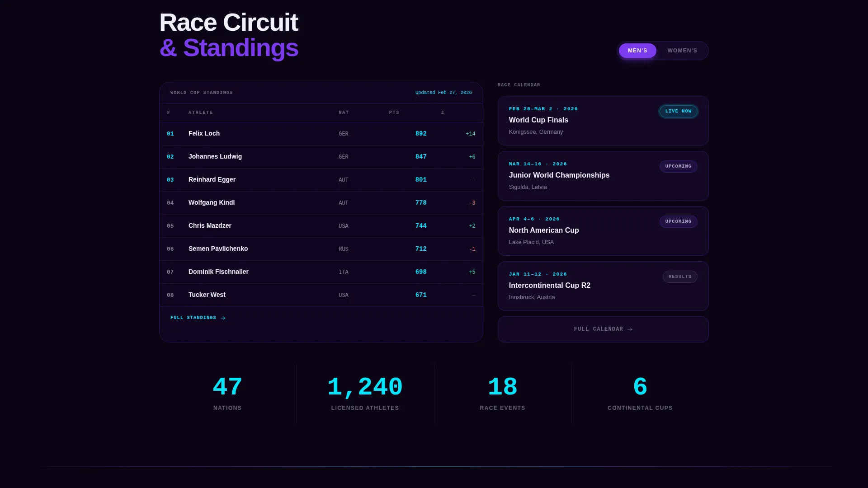Select athlete Chris Mazdzer
The height and width of the screenshot is (488, 868).
(210, 225)
